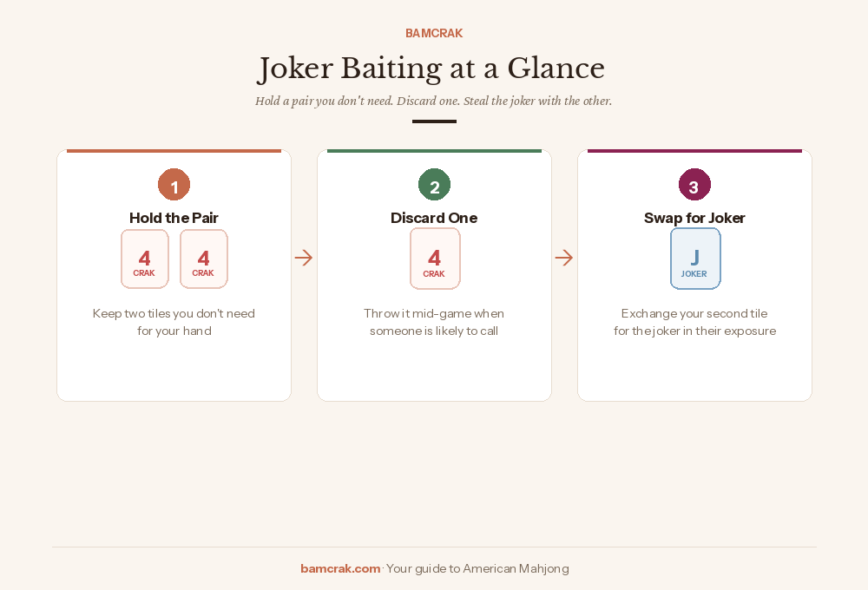Select the Discard One heading
The height and width of the screenshot is (590, 868).
[434, 218]
